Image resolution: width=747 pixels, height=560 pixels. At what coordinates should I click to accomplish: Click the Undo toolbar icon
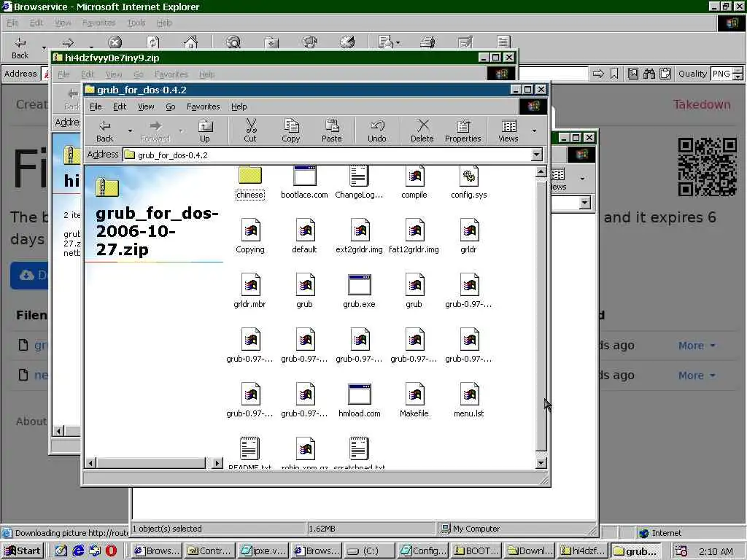tap(377, 131)
